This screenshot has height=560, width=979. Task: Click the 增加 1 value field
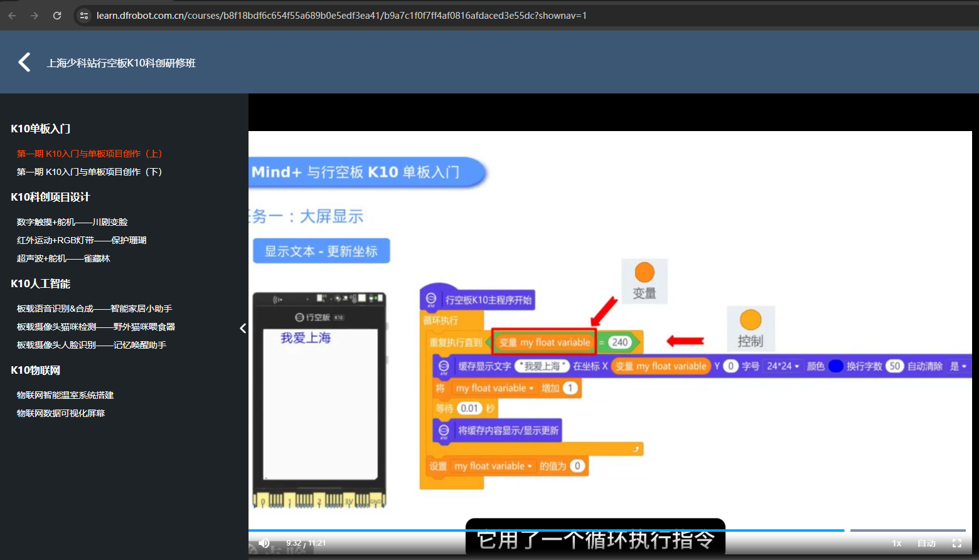tap(570, 388)
